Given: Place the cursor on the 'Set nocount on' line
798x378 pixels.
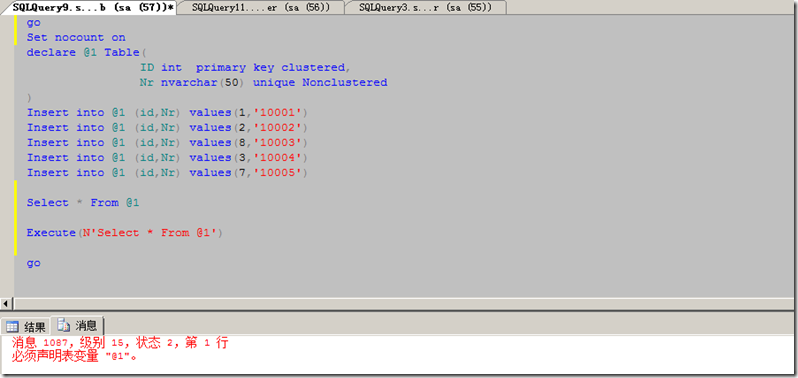Looking at the screenshot, I should 76,38.
